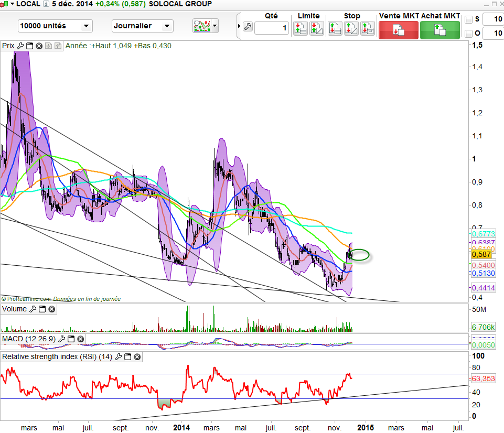Screen dimensions: 504x433
Task: Click the 6 706k volume value
Action: coord(484,327)
